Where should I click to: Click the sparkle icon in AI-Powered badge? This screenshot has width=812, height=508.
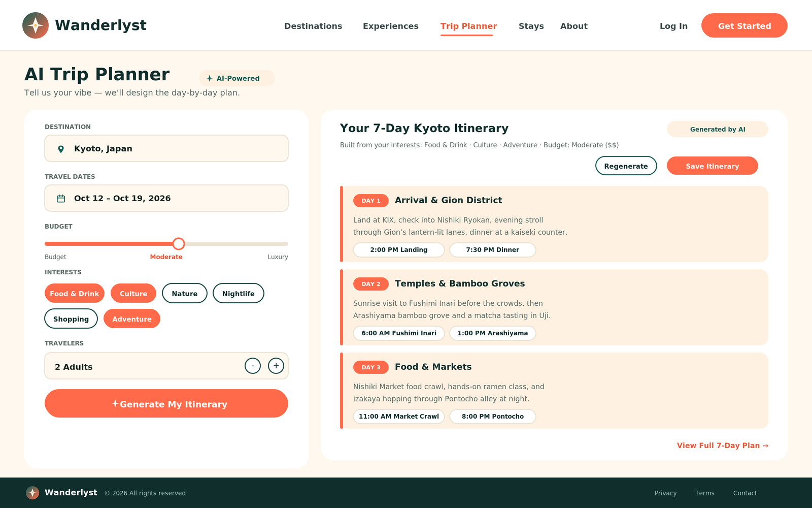coord(210,78)
